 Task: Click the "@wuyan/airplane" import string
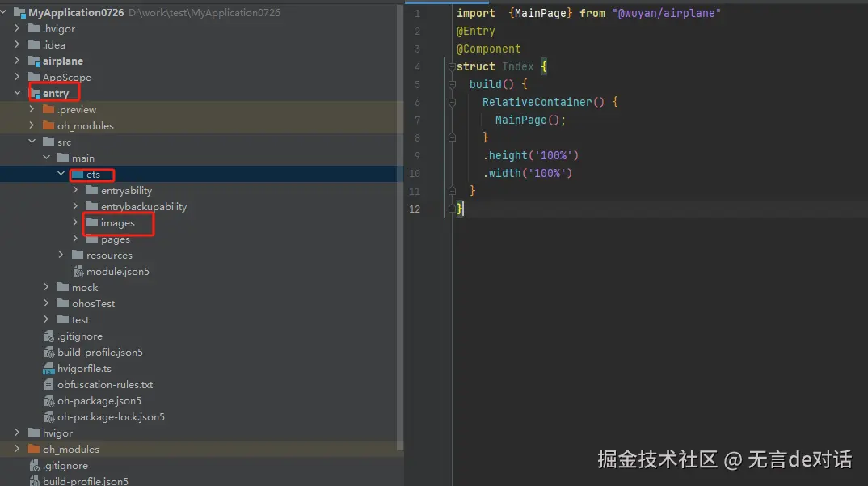pyautogui.click(x=667, y=13)
